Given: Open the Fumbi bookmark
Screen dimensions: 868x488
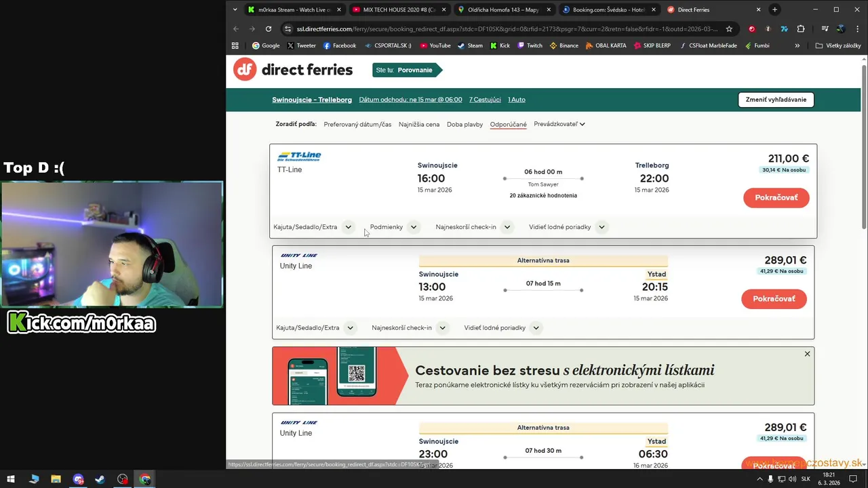Looking at the screenshot, I should click(x=757, y=45).
